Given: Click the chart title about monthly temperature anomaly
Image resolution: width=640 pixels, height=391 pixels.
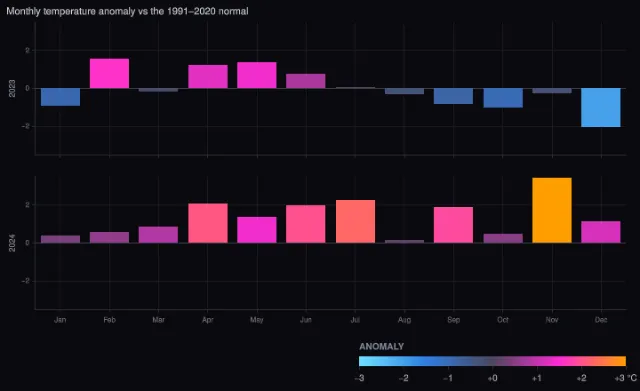Looking at the screenshot, I should [x=127, y=11].
